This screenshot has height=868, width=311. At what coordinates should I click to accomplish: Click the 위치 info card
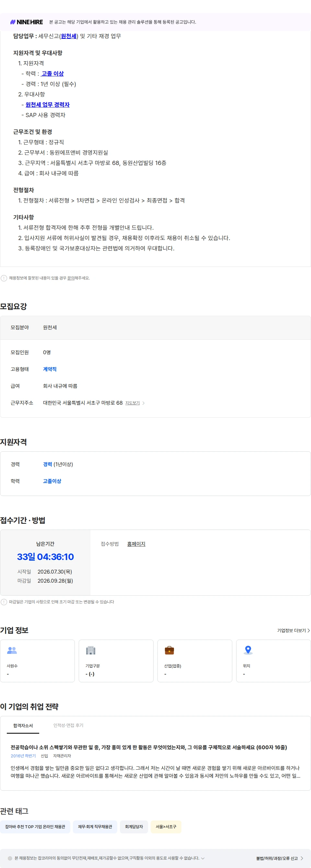tap(273, 661)
